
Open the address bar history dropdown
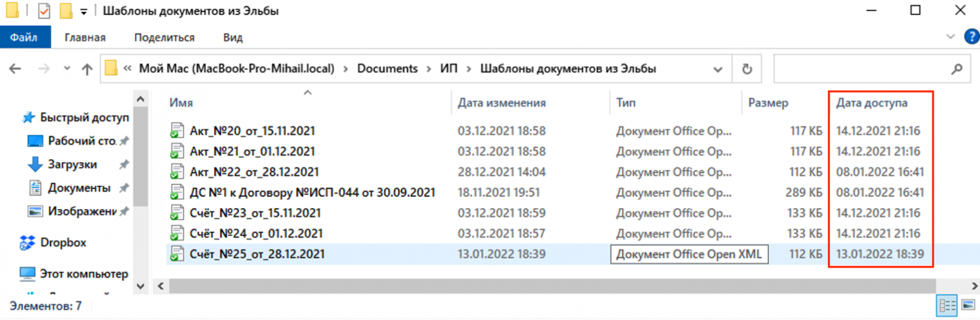718,69
